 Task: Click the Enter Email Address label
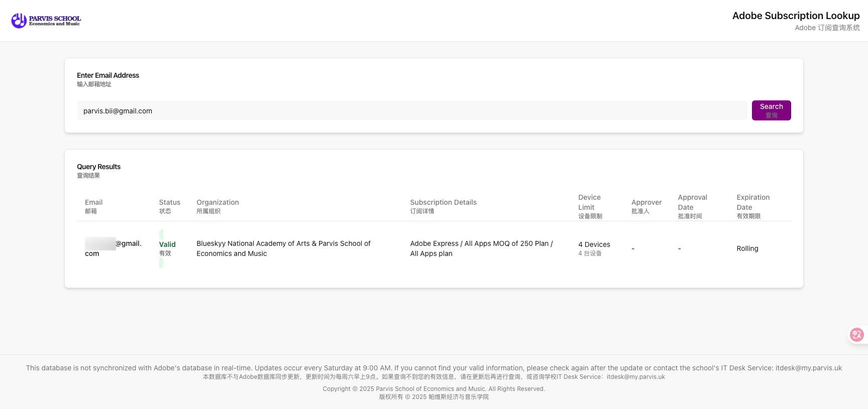[x=108, y=75]
